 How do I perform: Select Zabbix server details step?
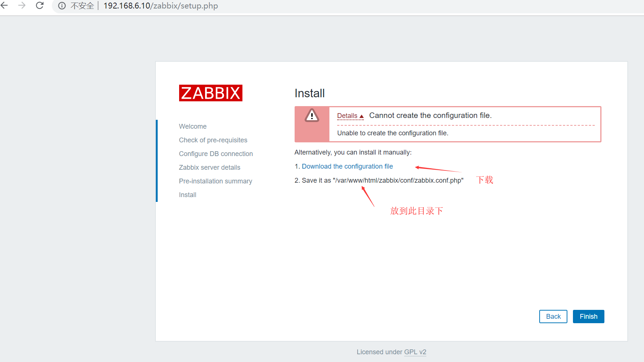click(x=209, y=168)
